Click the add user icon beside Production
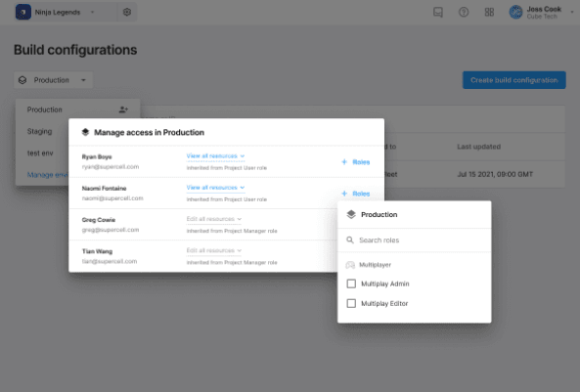 click(x=123, y=109)
